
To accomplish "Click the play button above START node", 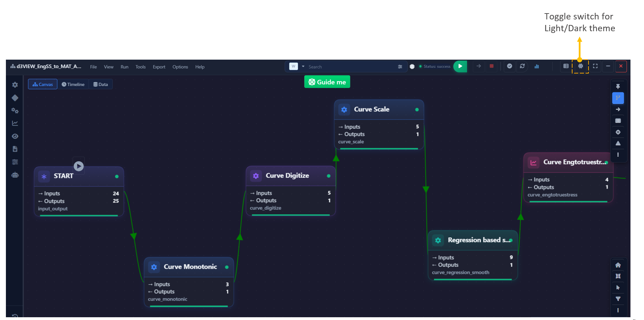I will 79,166.
